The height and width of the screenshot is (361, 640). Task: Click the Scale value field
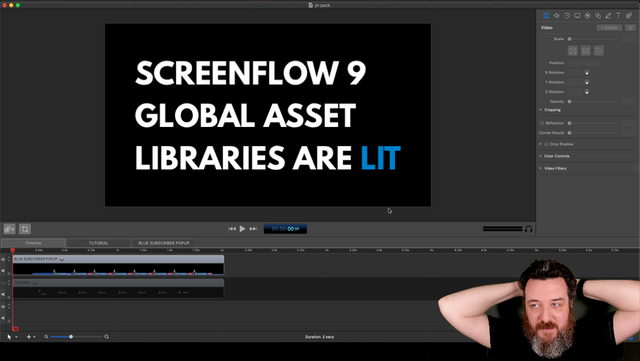(628, 39)
